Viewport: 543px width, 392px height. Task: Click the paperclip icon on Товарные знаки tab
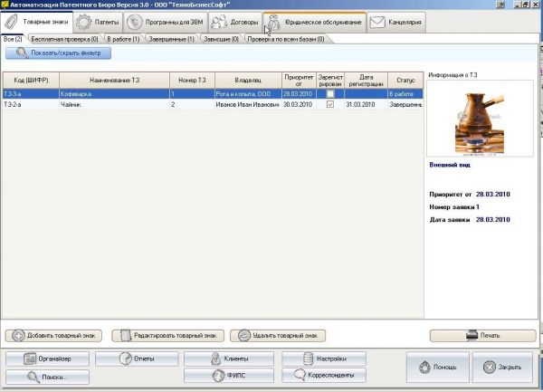point(12,23)
